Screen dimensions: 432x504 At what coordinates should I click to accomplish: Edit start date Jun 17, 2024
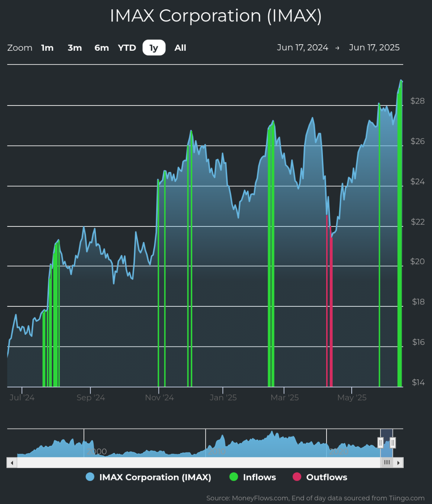click(x=303, y=47)
